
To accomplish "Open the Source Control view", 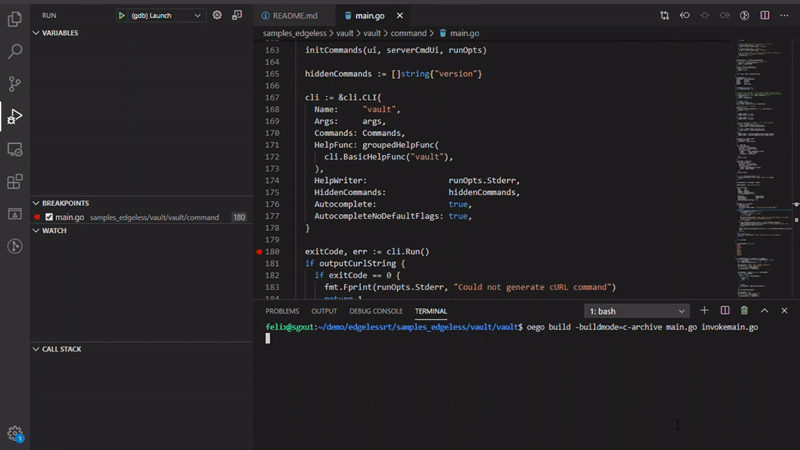I will 15,84.
